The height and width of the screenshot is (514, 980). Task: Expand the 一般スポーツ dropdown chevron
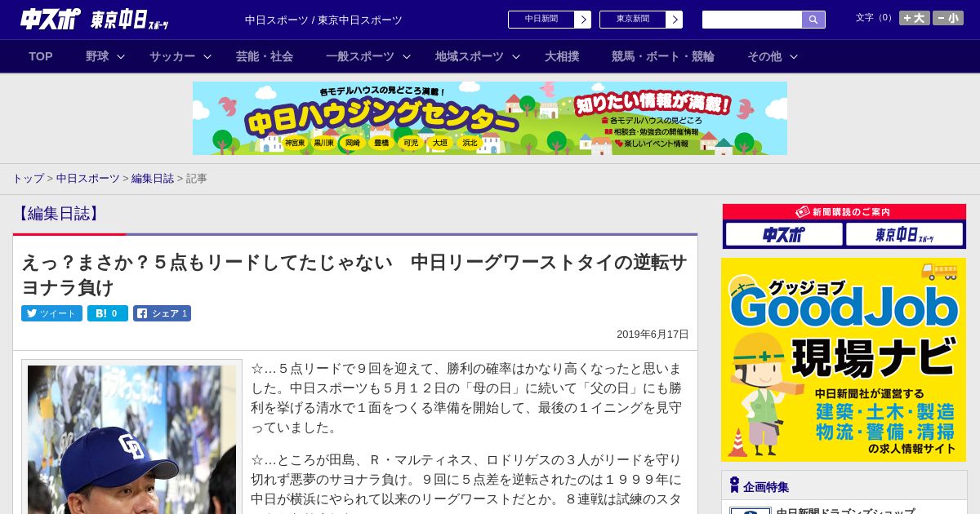[407, 57]
